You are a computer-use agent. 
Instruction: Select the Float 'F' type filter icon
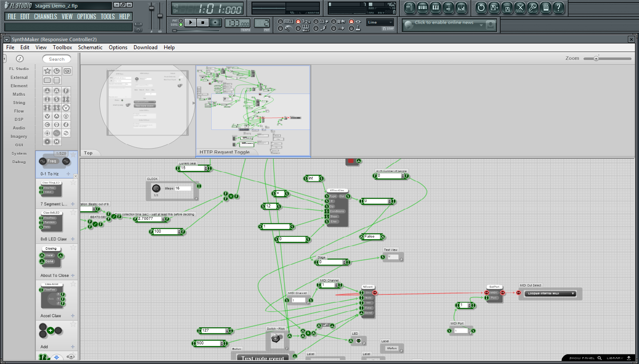[x=66, y=90]
